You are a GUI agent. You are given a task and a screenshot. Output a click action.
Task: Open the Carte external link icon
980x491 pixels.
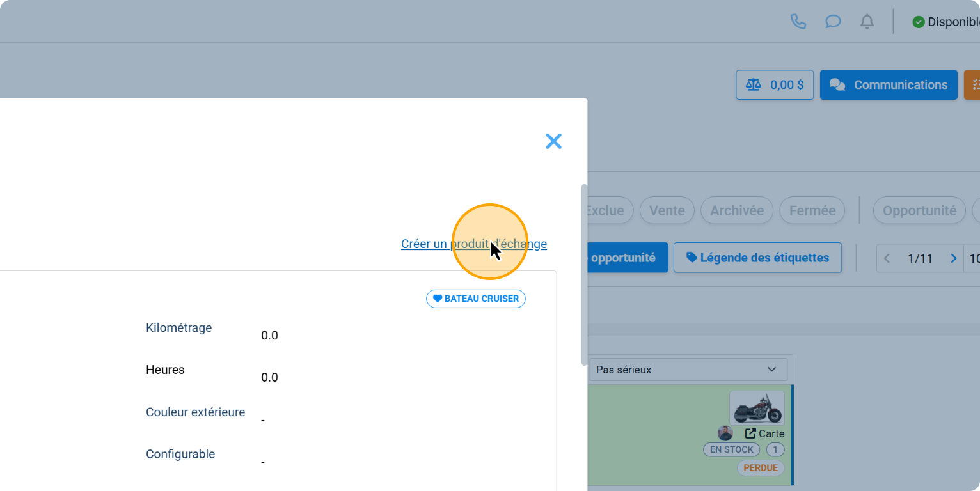tap(751, 433)
